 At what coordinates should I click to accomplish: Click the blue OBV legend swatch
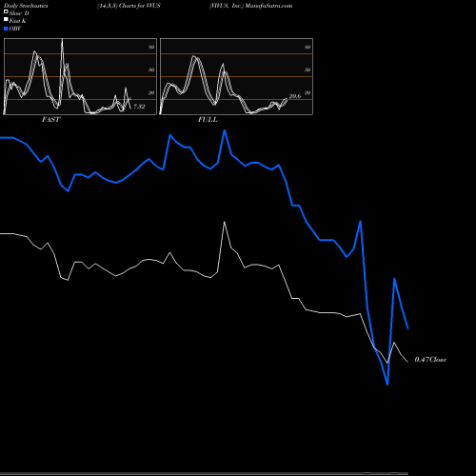pyautogui.click(x=6, y=29)
